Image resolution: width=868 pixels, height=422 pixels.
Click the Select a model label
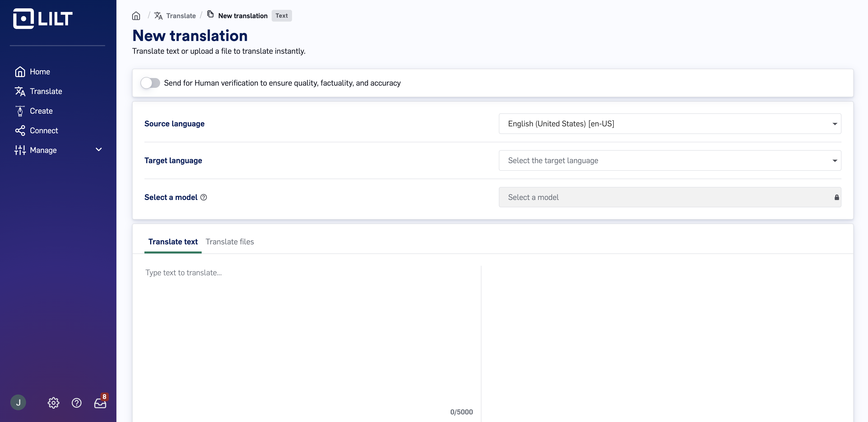[x=171, y=197]
